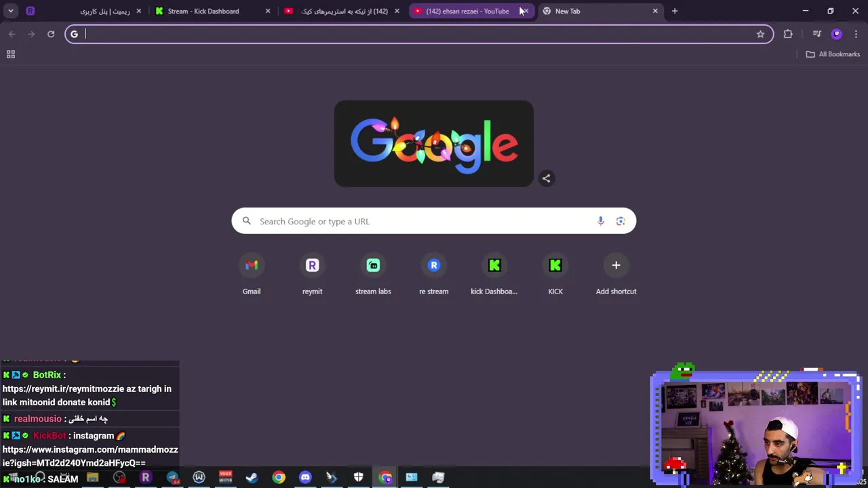Click the Search Google or type a URL box
The width and height of the screenshot is (868, 488).
click(x=434, y=221)
